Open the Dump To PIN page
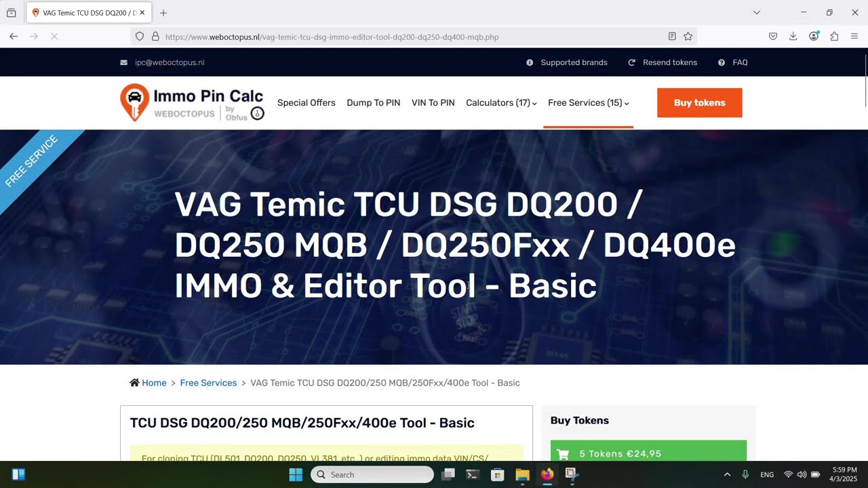868x488 pixels. [374, 103]
